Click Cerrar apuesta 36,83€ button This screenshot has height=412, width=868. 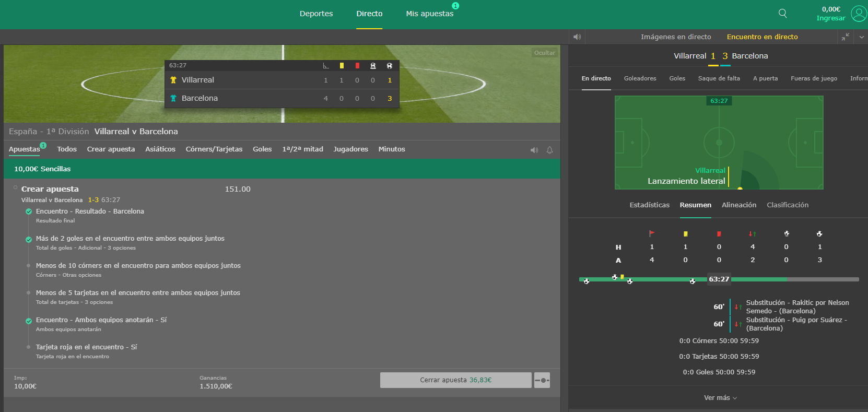pos(456,380)
